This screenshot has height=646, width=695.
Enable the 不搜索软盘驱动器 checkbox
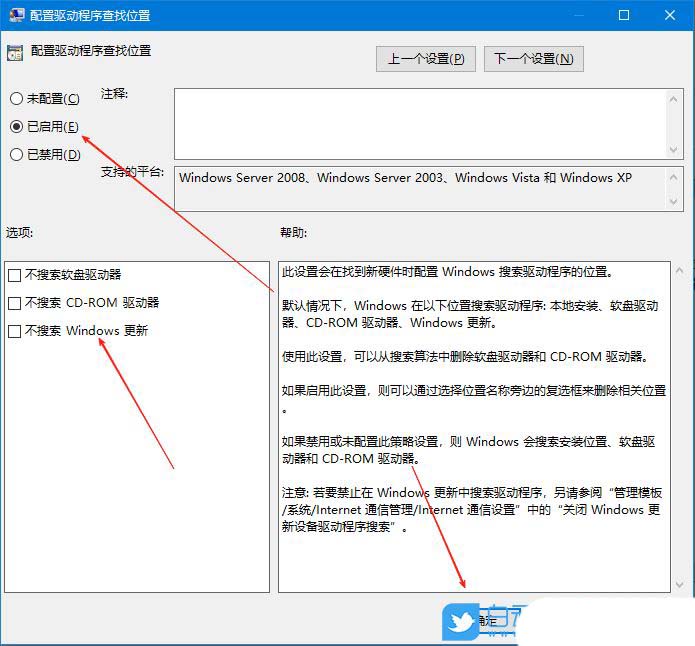(x=14, y=275)
